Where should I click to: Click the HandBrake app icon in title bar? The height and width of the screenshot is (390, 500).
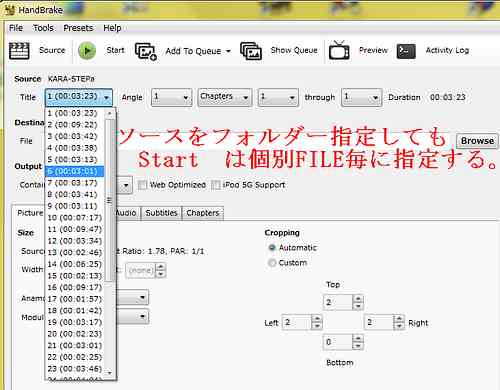pyautogui.click(x=10, y=10)
